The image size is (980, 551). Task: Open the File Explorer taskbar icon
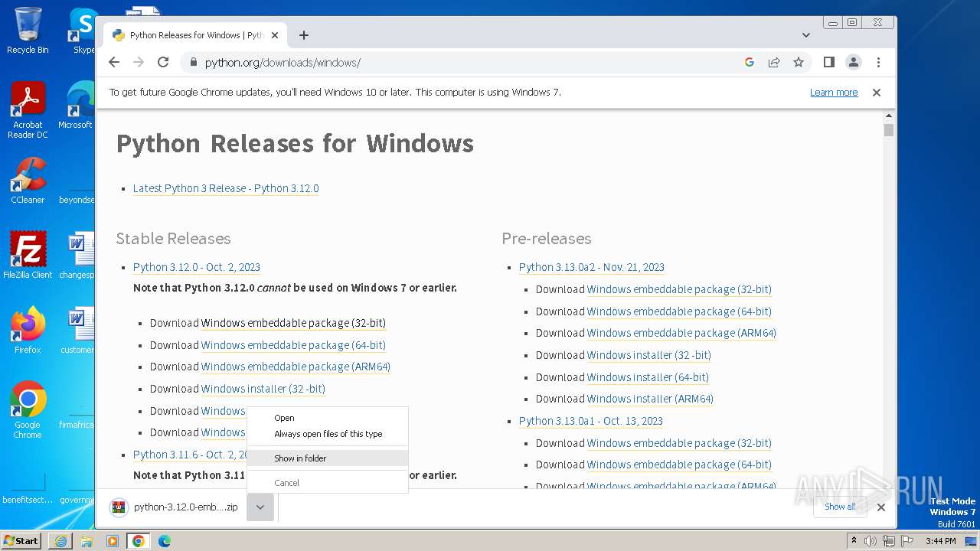87,541
